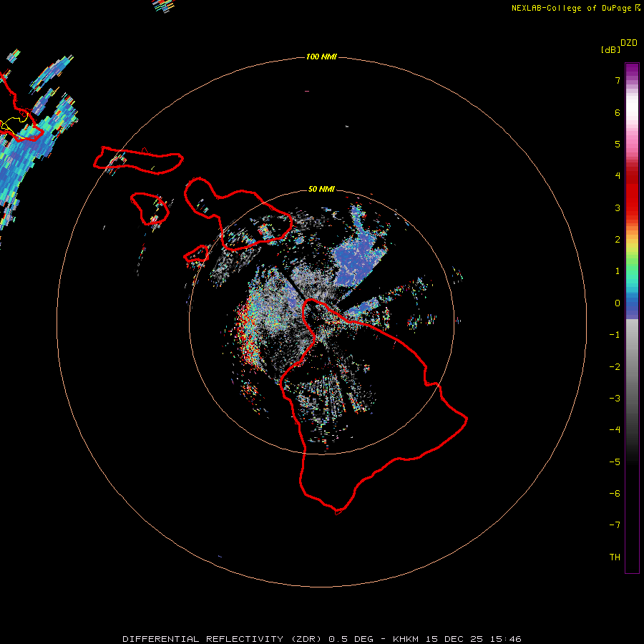Click the legend value -6
The height and width of the screenshot is (644, 644).
(615, 494)
